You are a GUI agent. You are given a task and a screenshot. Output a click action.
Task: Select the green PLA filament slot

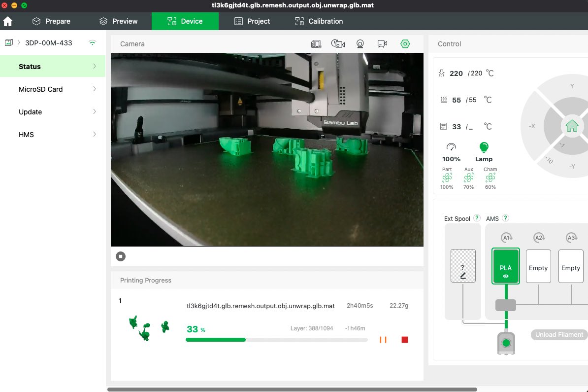point(505,266)
